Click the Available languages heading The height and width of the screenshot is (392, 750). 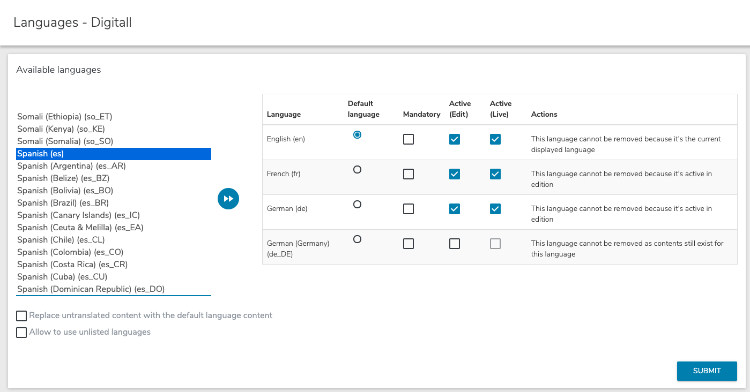(58, 70)
